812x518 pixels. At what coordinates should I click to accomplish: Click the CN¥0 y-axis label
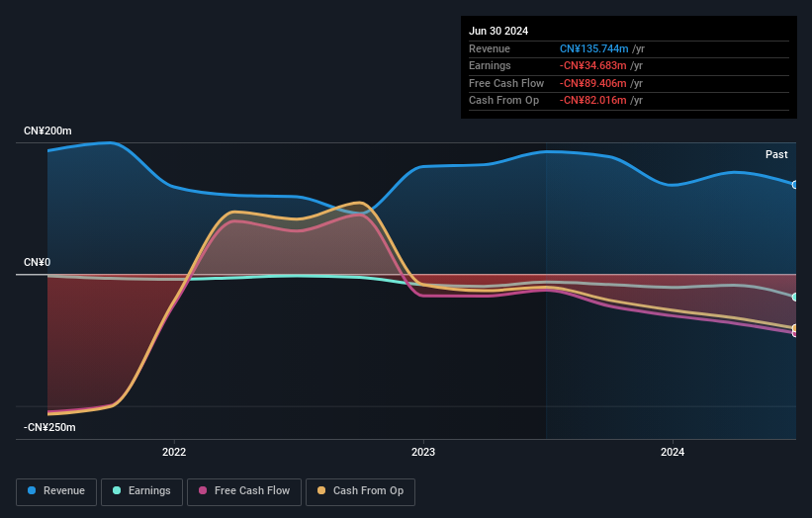[38, 262]
